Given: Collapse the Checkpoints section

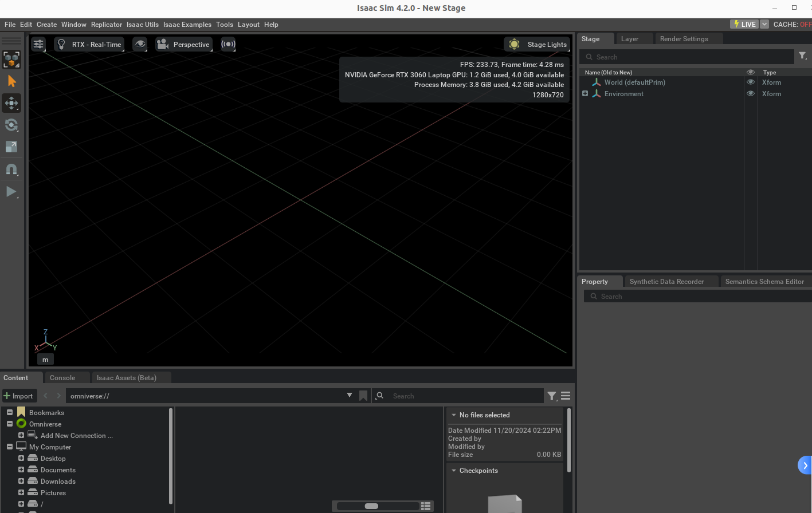Looking at the screenshot, I should tap(454, 471).
